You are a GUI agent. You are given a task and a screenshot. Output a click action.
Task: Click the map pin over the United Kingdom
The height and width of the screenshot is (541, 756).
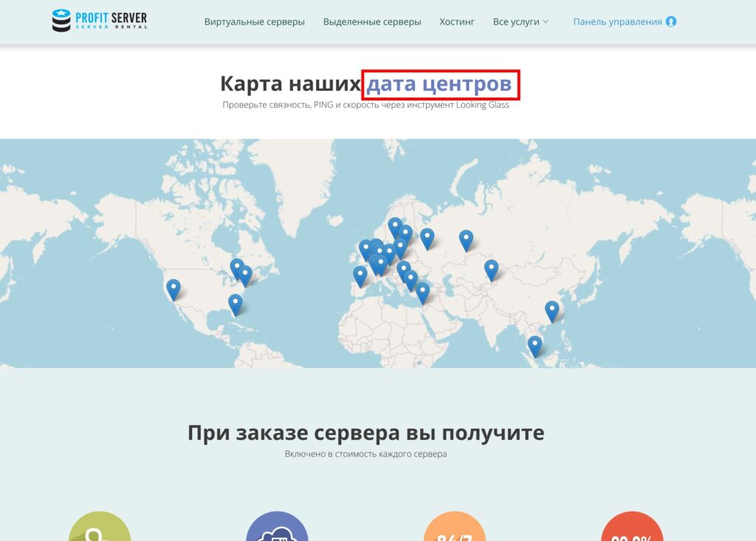[x=365, y=249]
